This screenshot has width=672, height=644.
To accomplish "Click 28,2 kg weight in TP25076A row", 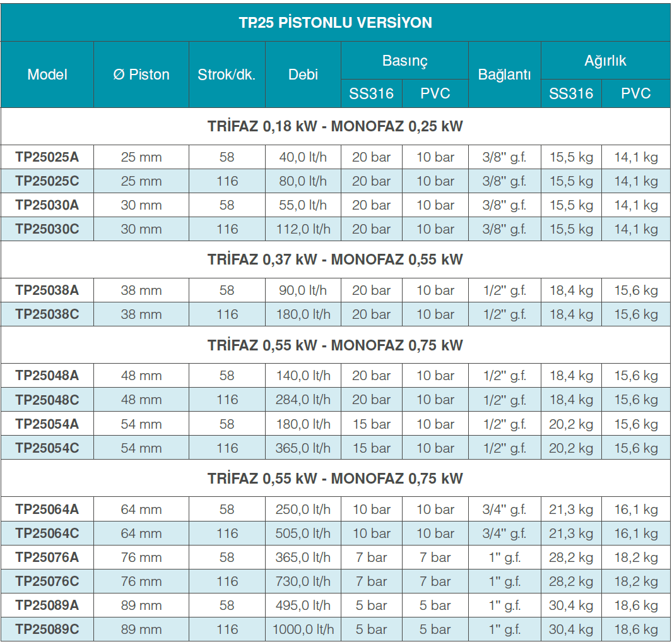I will tap(571, 558).
